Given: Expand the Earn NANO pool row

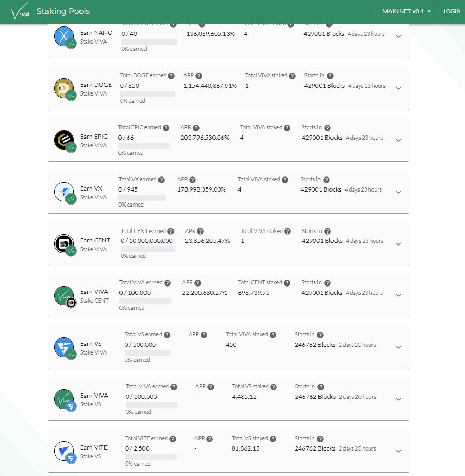Looking at the screenshot, I should coord(398,36).
